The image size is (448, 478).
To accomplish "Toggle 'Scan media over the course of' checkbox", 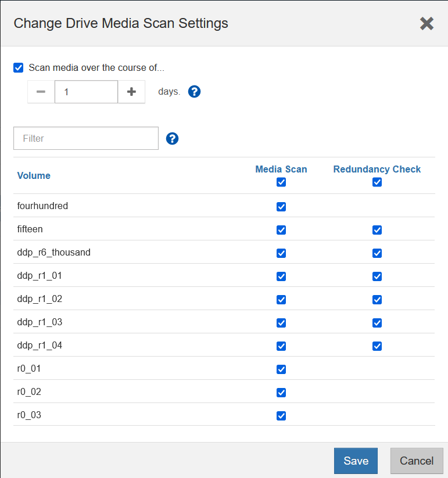I will tap(18, 68).
